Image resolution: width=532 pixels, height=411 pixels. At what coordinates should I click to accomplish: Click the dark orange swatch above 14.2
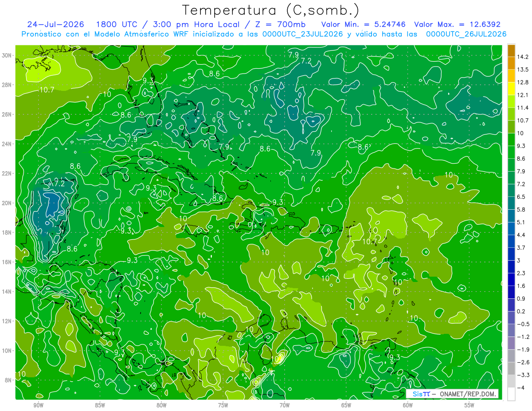(x=511, y=51)
